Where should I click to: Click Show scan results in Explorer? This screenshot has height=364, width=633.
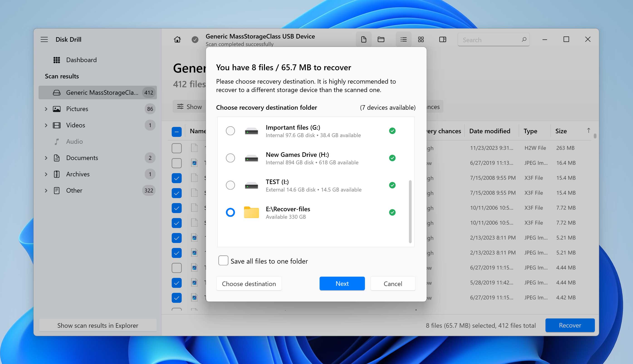coord(98,325)
